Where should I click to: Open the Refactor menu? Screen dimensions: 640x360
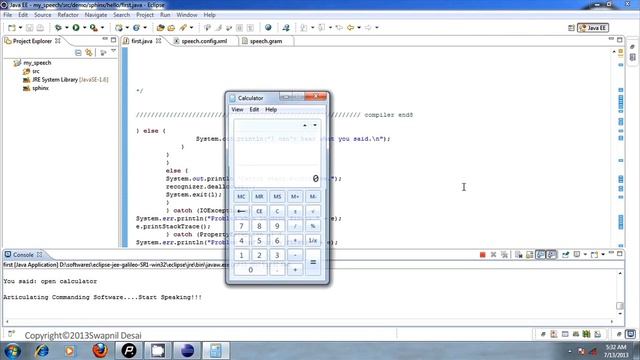pos(68,15)
